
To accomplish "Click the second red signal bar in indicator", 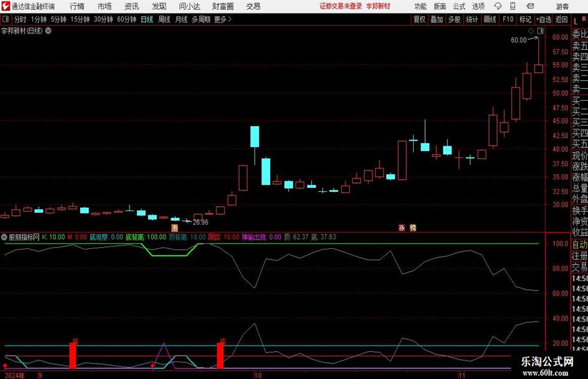I will (220, 355).
